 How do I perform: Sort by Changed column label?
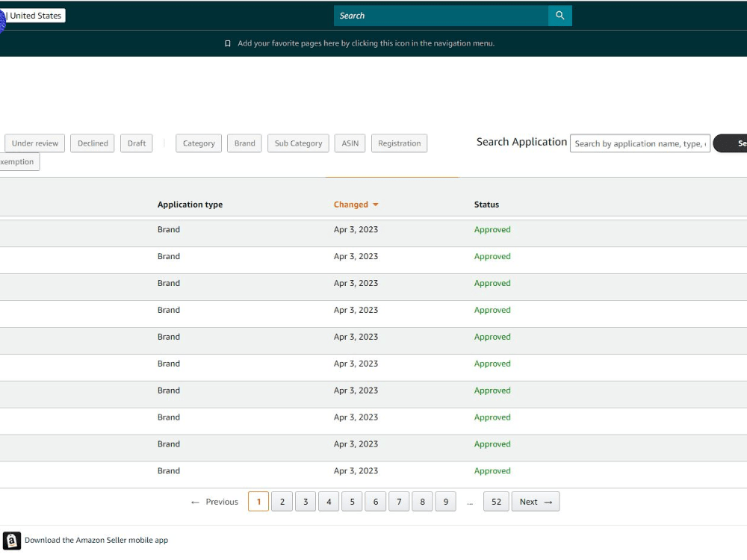pyautogui.click(x=350, y=205)
